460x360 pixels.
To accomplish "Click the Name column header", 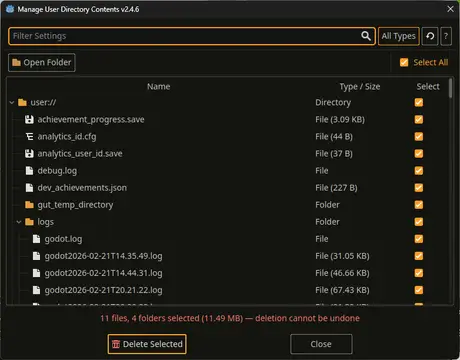I will point(159,86).
